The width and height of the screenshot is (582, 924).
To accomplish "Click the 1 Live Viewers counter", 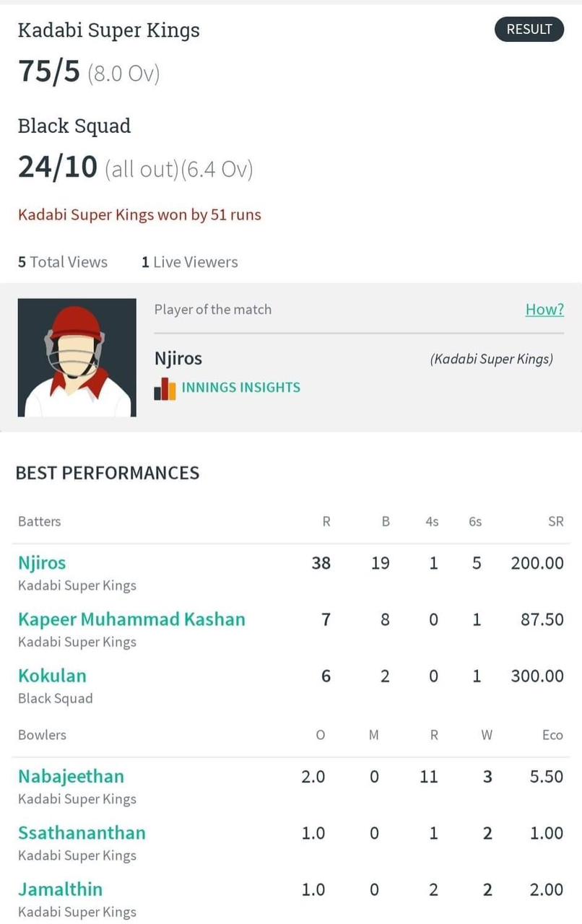I will [x=189, y=262].
